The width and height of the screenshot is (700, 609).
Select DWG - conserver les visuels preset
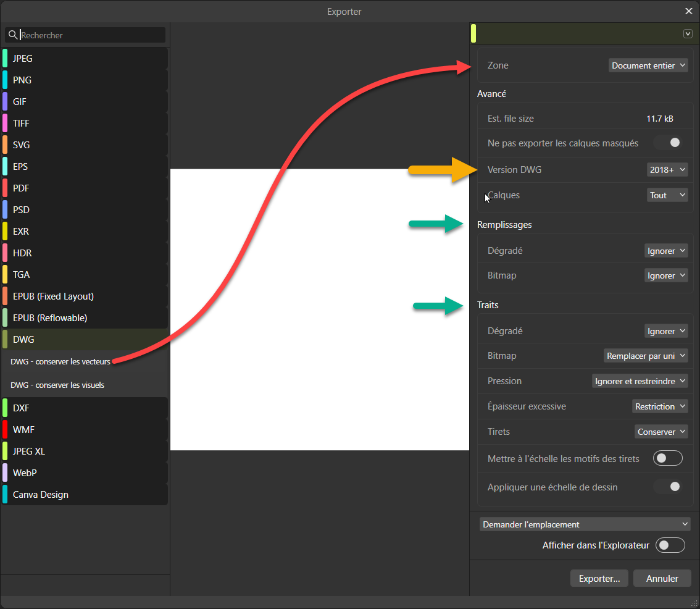tap(57, 385)
